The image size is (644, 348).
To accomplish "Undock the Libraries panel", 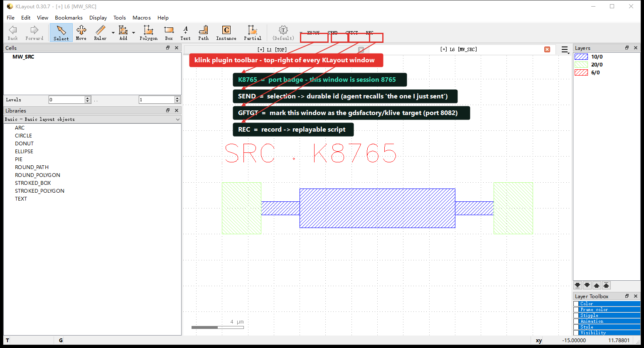I will pos(168,110).
